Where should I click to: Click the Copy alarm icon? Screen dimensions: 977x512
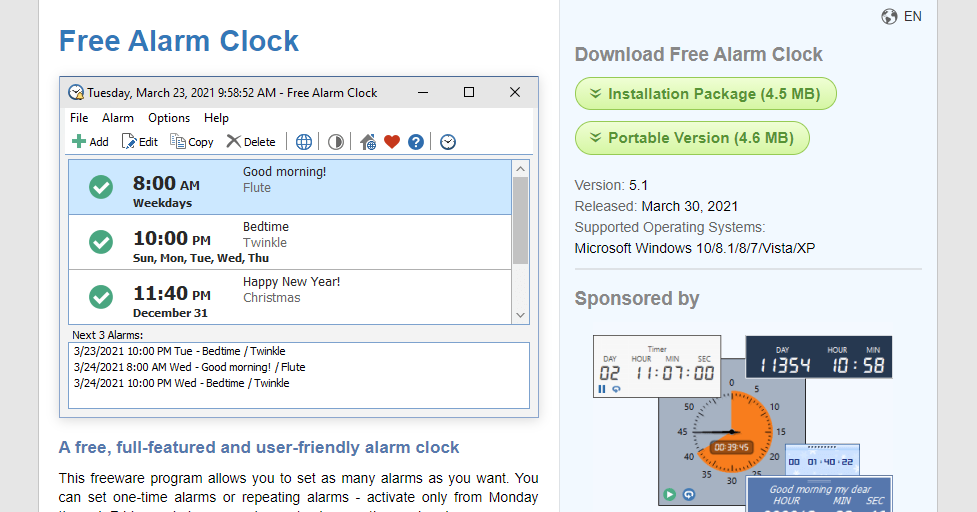(178, 142)
